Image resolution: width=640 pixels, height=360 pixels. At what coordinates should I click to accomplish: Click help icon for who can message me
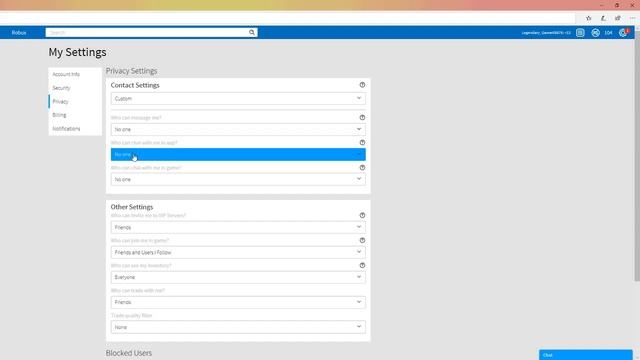click(x=362, y=118)
